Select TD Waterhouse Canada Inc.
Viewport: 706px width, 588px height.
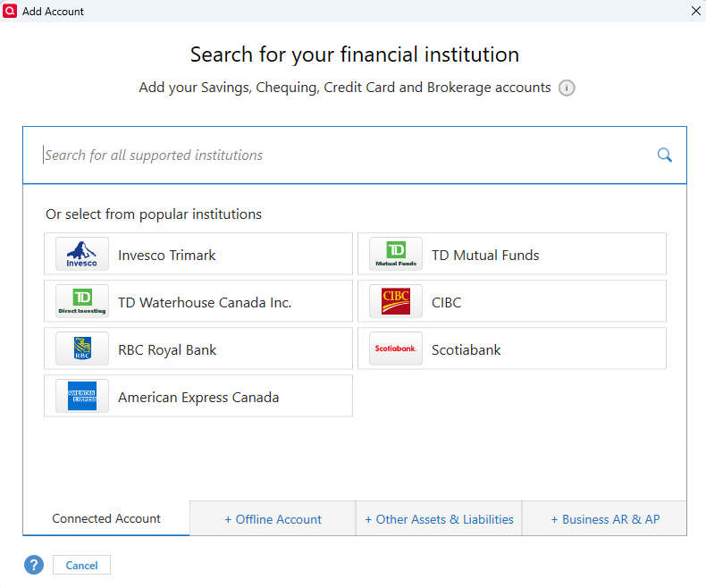coord(205,302)
